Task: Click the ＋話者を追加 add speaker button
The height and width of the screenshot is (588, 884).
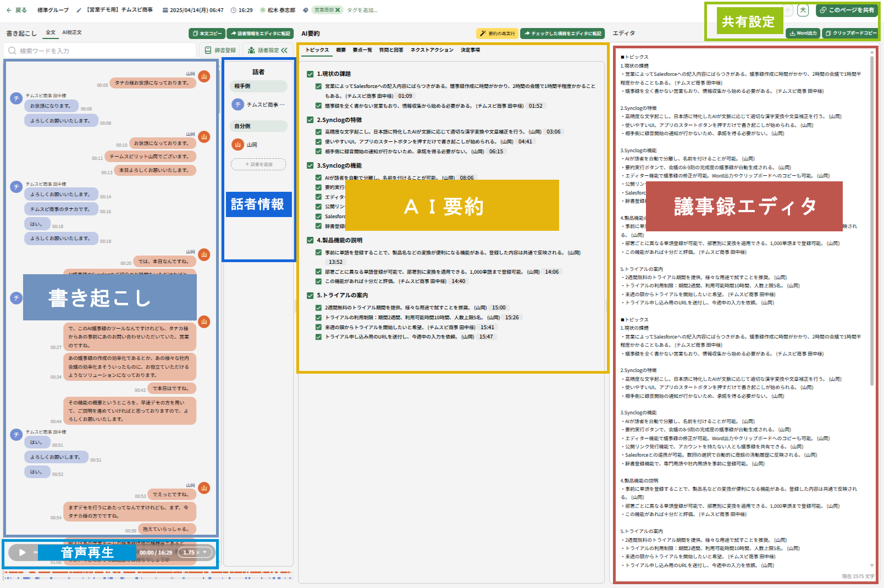Action: (258, 164)
